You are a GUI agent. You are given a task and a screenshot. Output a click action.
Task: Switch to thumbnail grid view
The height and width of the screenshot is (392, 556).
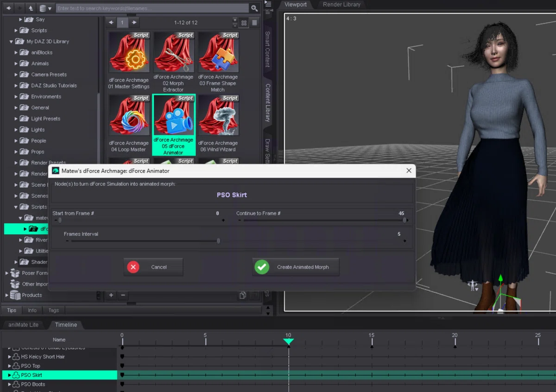[245, 23]
